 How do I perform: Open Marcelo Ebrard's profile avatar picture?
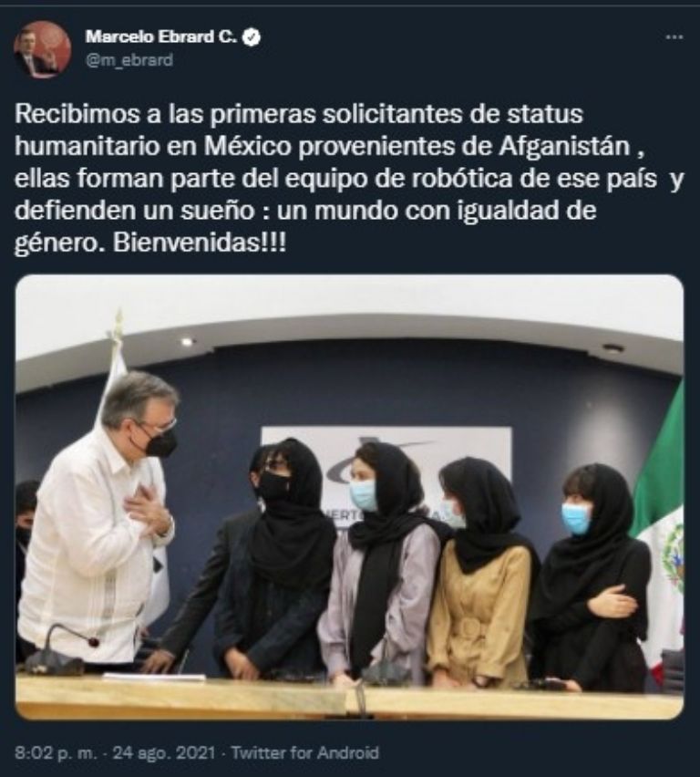43,49
